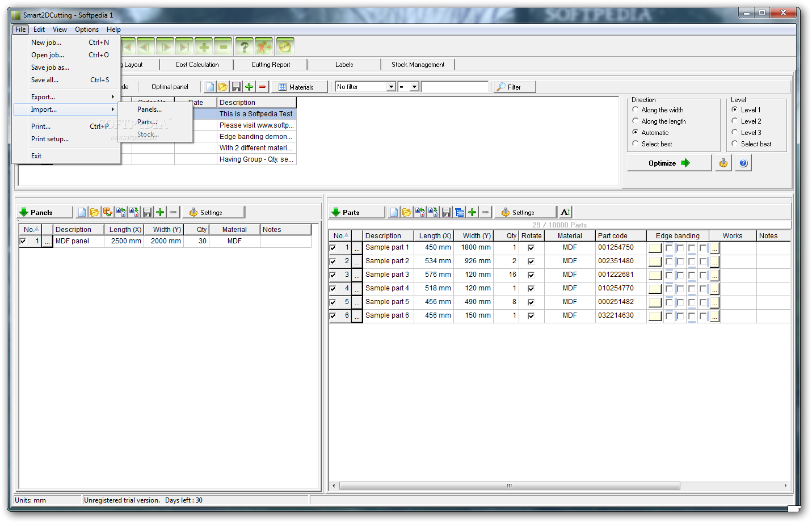The image size is (812, 523).
Task: Click the blue help icon near Optimize
Action: [x=743, y=163]
